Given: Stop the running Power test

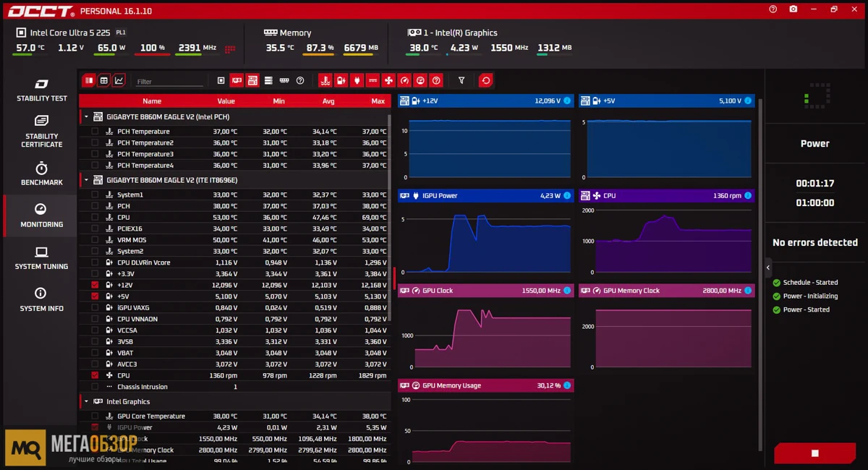Looking at the screenshot, I should click(x=815, y=453).
